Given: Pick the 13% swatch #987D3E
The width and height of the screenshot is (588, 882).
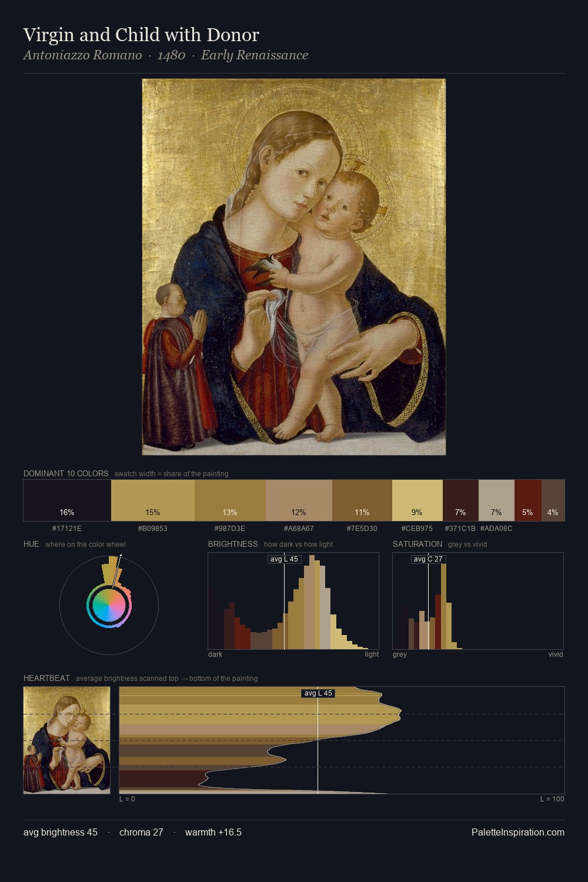Looking at the screenshot, I should (230, 500).
